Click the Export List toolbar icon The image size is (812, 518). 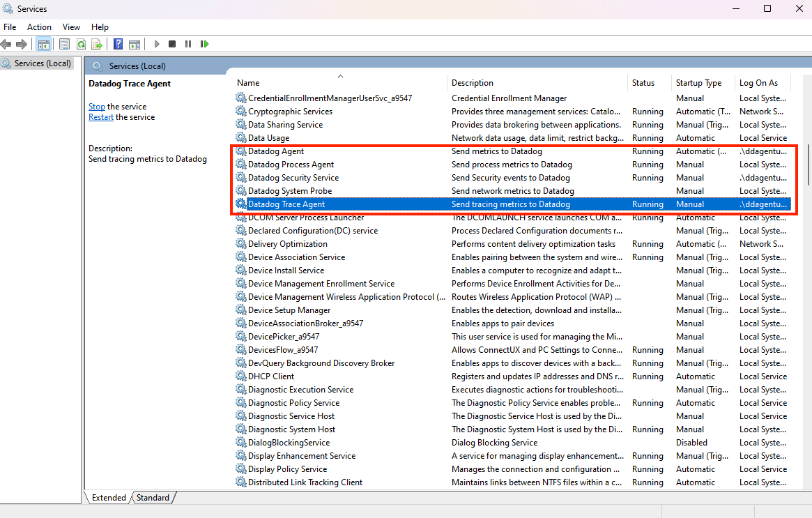pyautogui.click(x=97, y=44)
